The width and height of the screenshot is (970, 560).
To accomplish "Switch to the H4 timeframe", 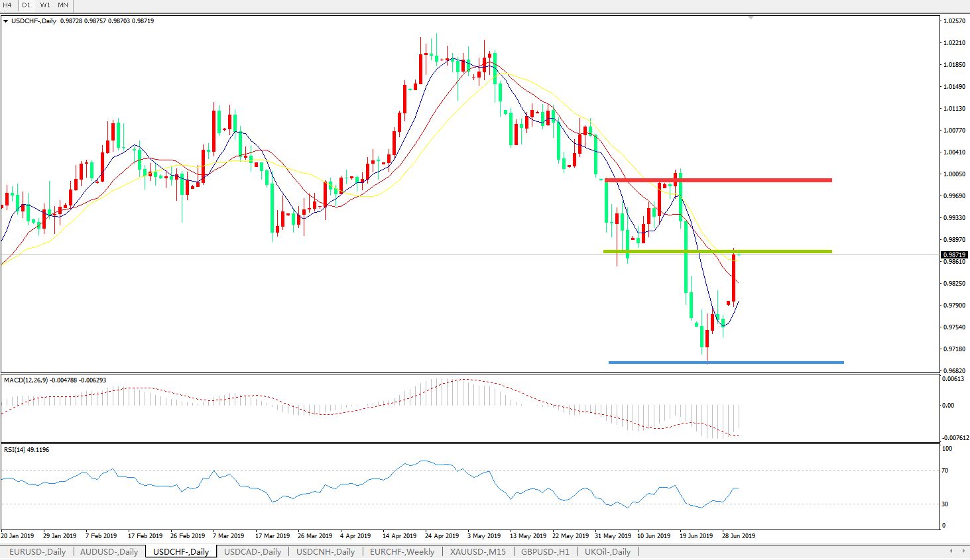I will point(8,5).
